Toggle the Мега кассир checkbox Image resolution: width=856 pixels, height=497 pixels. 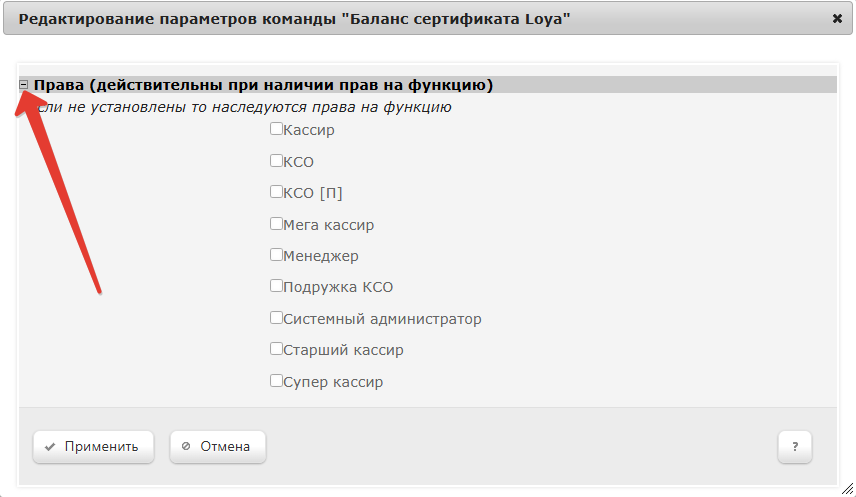[x=276, y=224]
